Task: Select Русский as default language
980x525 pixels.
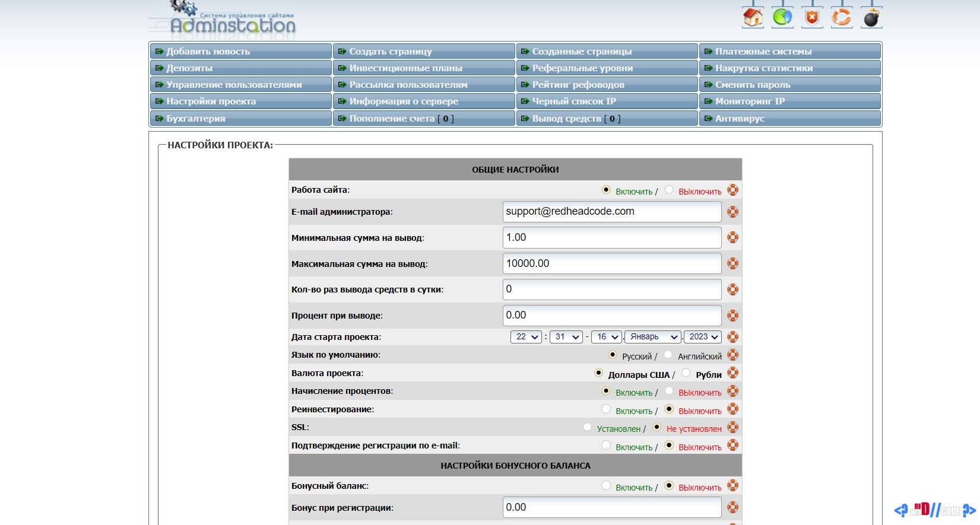Action: [x=613, y=355]
